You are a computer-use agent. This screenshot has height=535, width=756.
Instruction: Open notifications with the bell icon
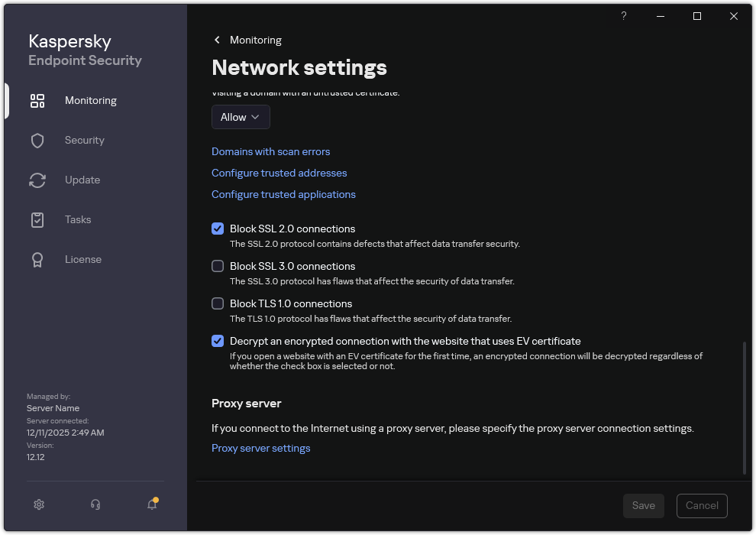pos(151,504)
